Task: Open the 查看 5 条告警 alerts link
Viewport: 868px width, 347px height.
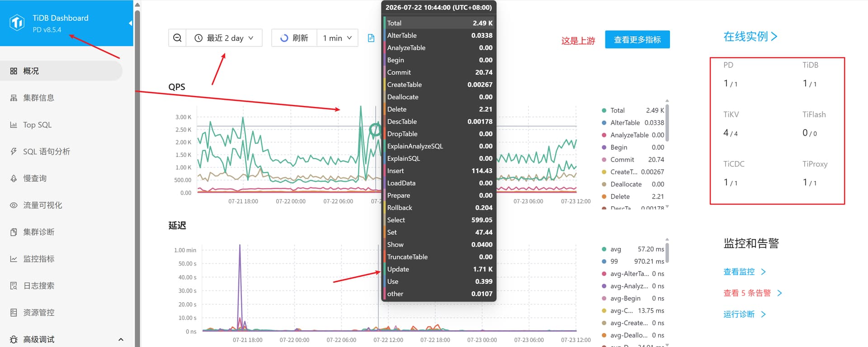Action: [x=753, y=293]
